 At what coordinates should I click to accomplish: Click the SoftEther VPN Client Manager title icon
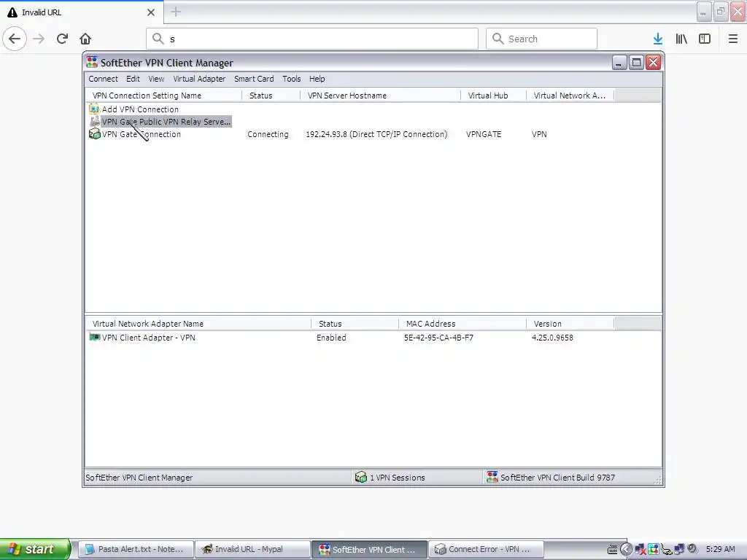92,63
